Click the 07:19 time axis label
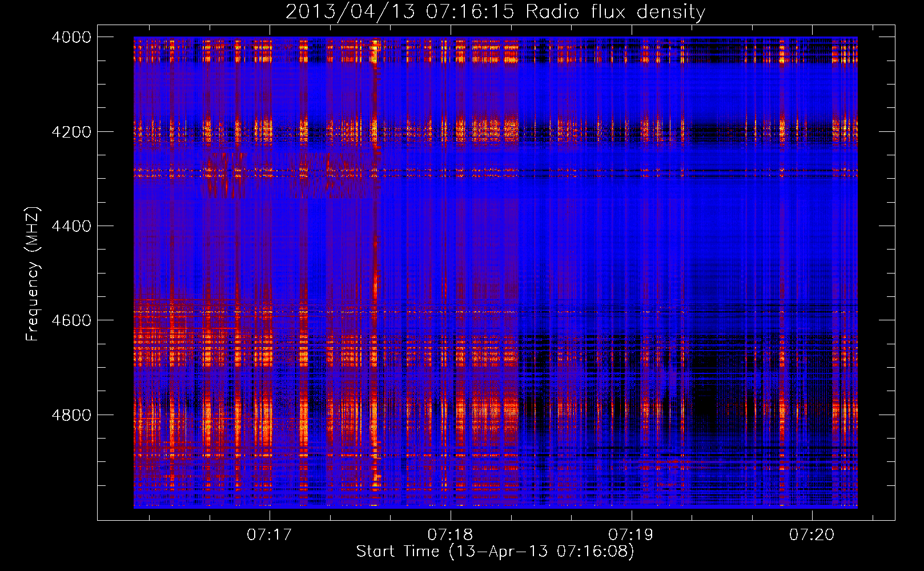Screen dimensions: 924x571 (x=631, y=534)
